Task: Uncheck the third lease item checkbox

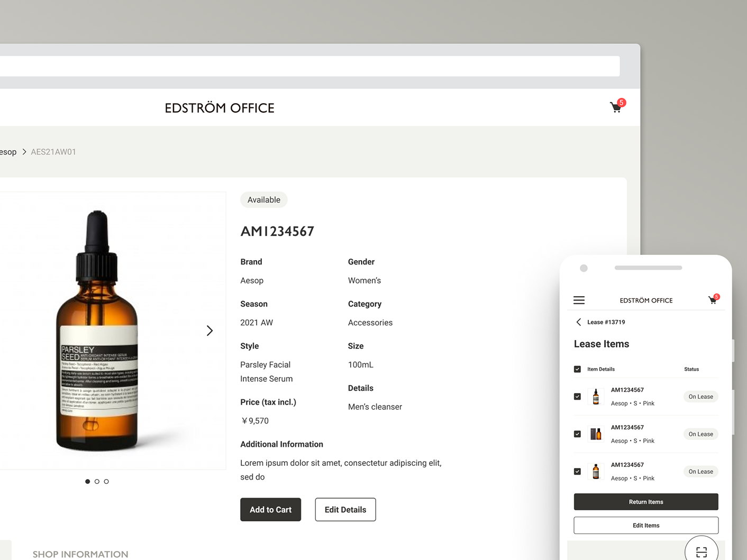Action: [577, 472]
